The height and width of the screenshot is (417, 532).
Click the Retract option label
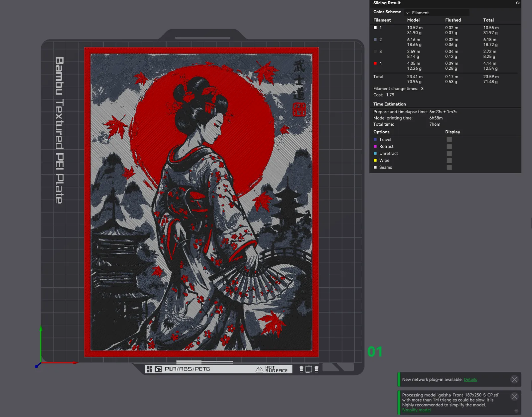click(x=386, y=147)
